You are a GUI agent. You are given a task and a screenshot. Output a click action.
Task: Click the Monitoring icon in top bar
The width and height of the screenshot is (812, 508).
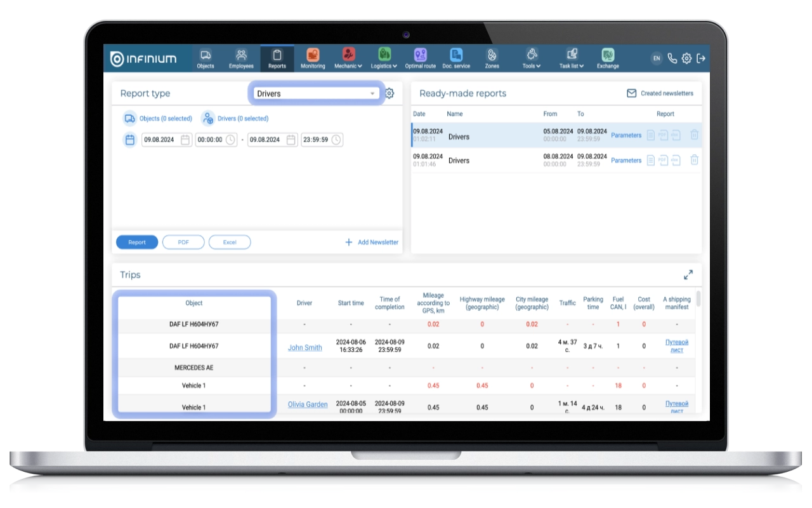pyautogui.click(x=313, y=55)
